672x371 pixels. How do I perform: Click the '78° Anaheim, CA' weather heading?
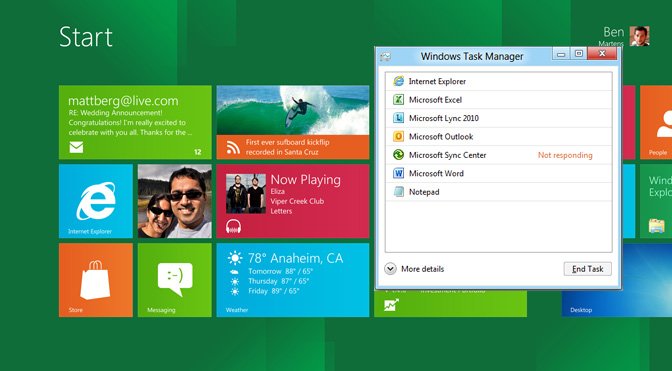[295, 258]
